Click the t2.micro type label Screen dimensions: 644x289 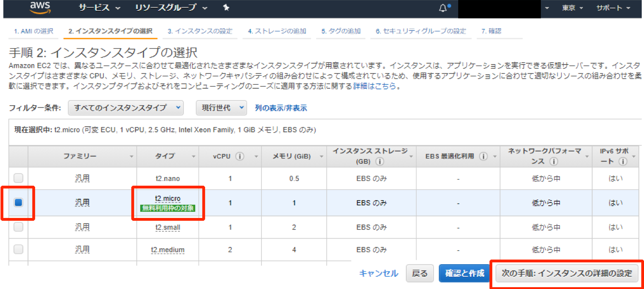168,199
